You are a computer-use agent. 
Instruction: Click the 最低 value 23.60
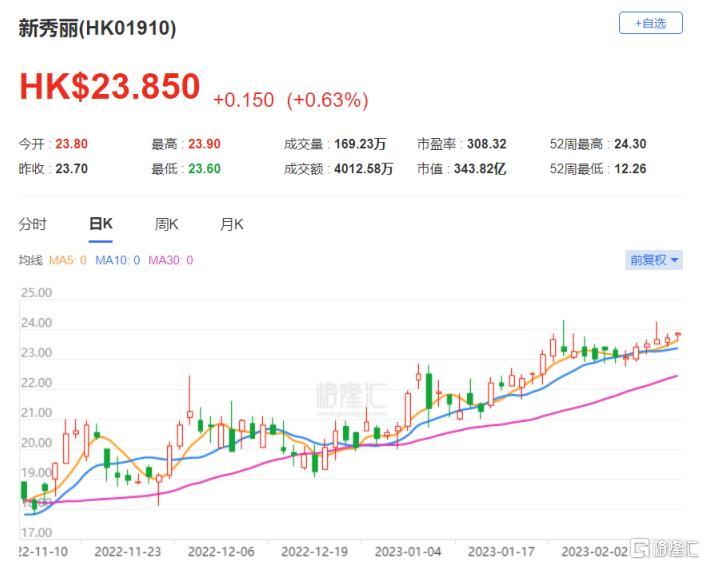pos(204,169)
